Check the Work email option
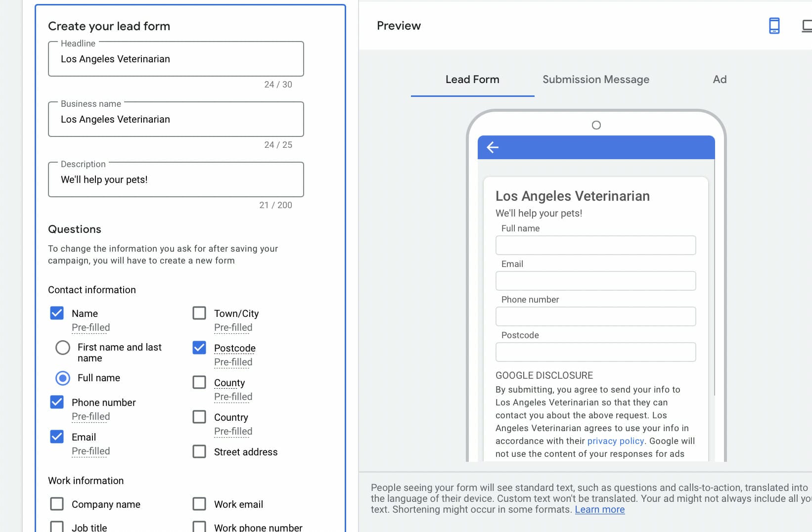 coord(199,503)
